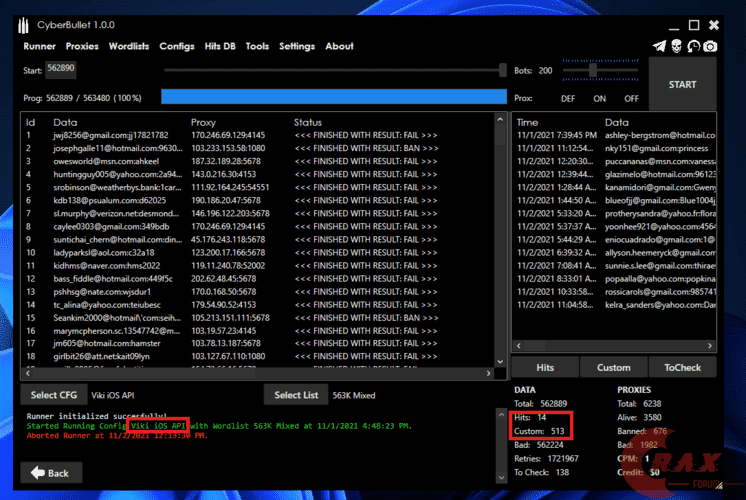
Task: Click the Select CFG button
Action: [x=52, y=395]
